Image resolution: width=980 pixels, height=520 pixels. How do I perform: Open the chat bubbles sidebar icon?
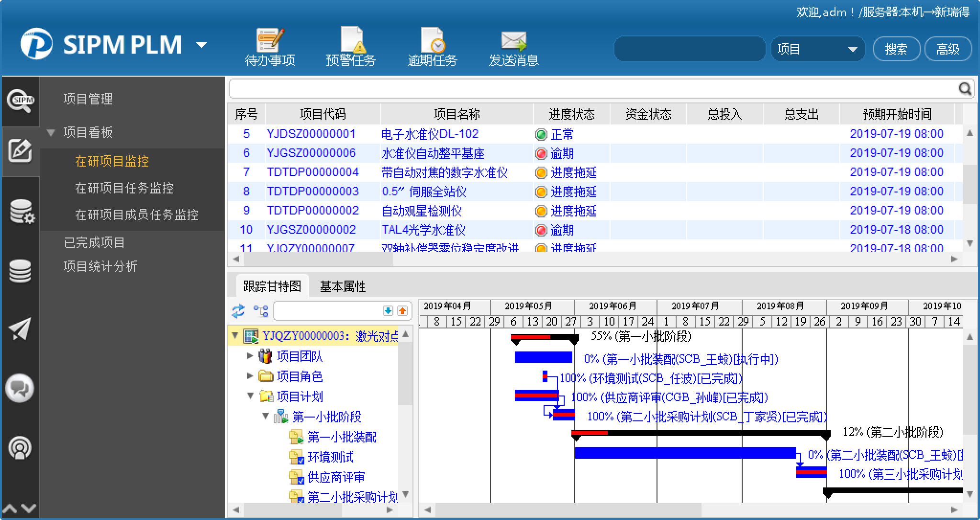20,388
